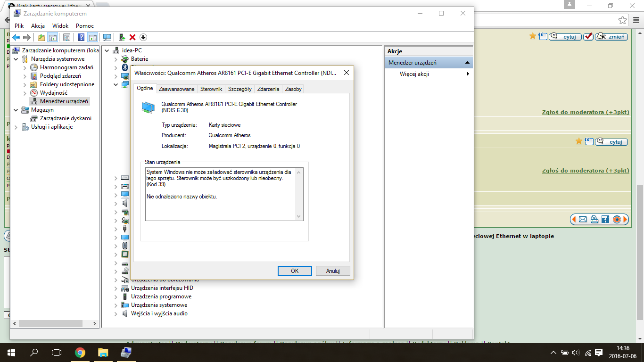Click the browser bookmark star in the address bar
Screen dimensions: 644x362
[623, 20]
